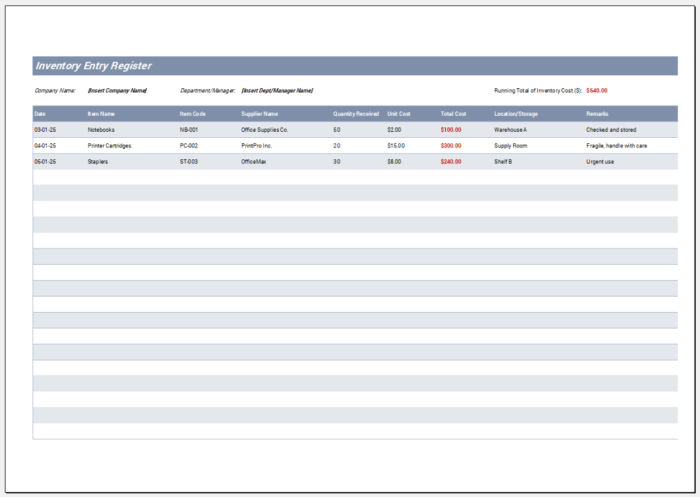Viewport: 700px width, 497px height.
Task: Select supplier OfficeMax
Action: click(x=254, y=162)
